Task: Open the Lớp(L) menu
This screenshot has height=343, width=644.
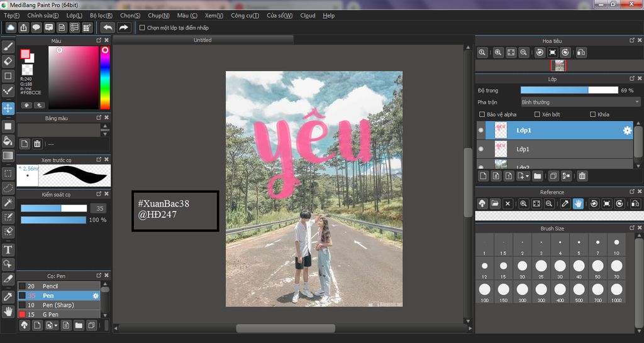Action: (74, 16)
